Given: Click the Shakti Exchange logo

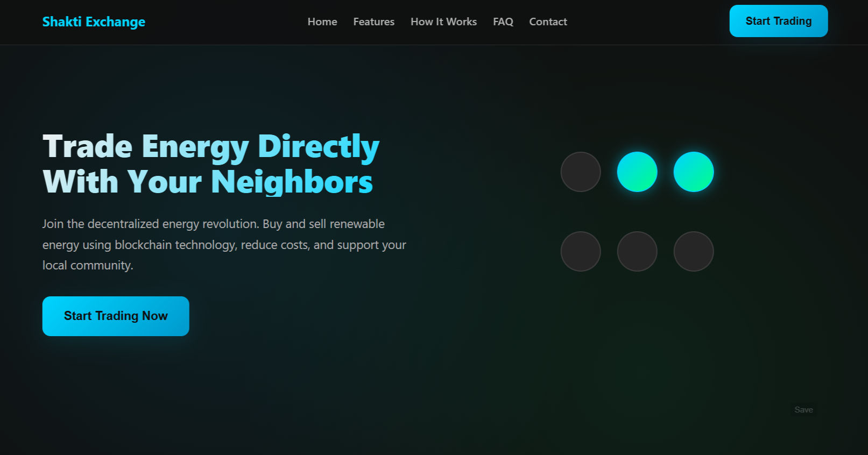Looking at the screenshot, I should (94, 22).
